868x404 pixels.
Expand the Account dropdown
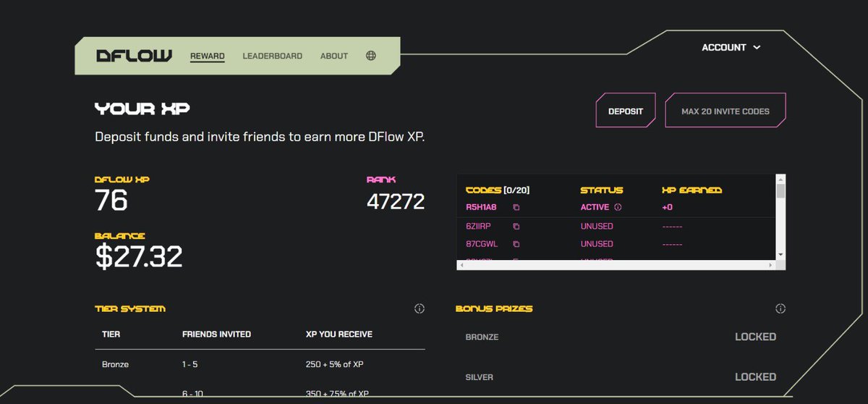click(x=731, y=48)
